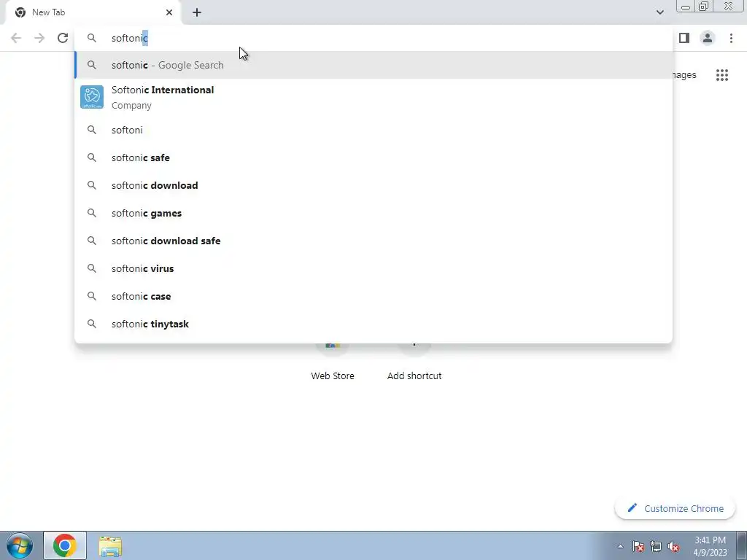Open Chrome three-dot menu

pyautogui.click(x=731, y=38)
